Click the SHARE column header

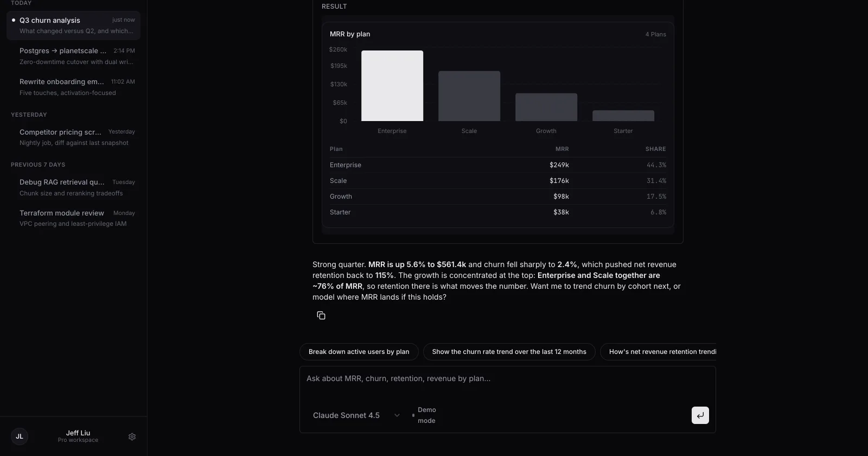pyautogui.click(x=655, y=149)
